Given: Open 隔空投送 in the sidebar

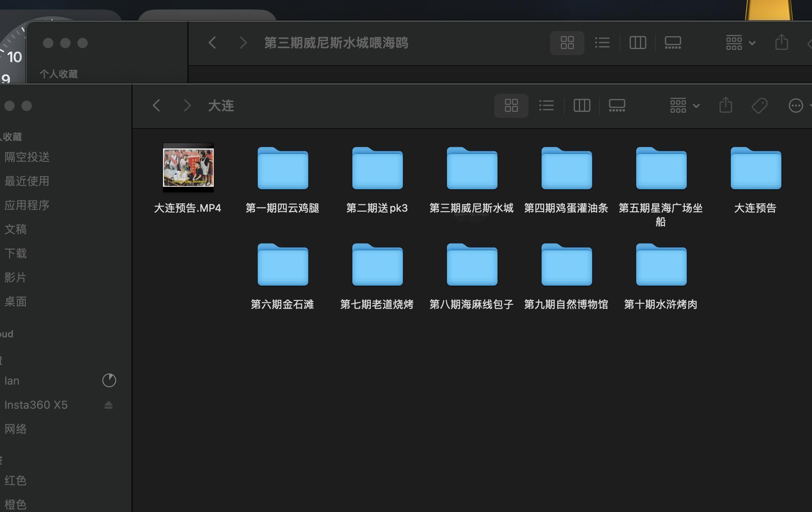Looking at the screenshot, I should pyautogui.click(x=27, y=157).
